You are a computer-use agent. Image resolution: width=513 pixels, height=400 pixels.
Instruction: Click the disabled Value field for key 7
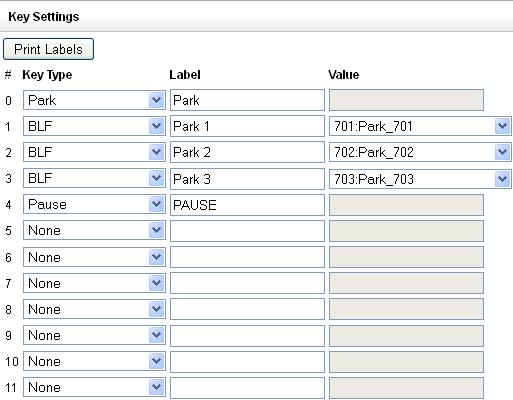pyautogui.click(x=406, y=283)
